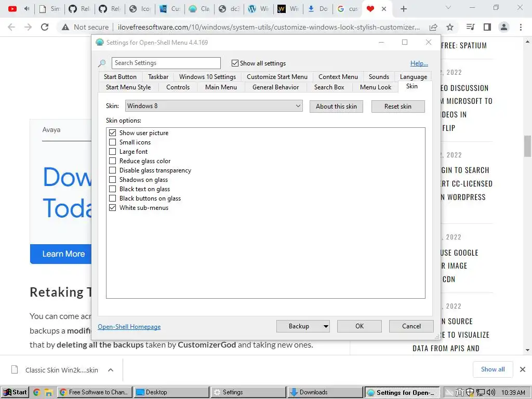Screen dimensions: 532x399
Task: Check Disable glass transparency
Action: pyautogui.click(x=112, y=170)
